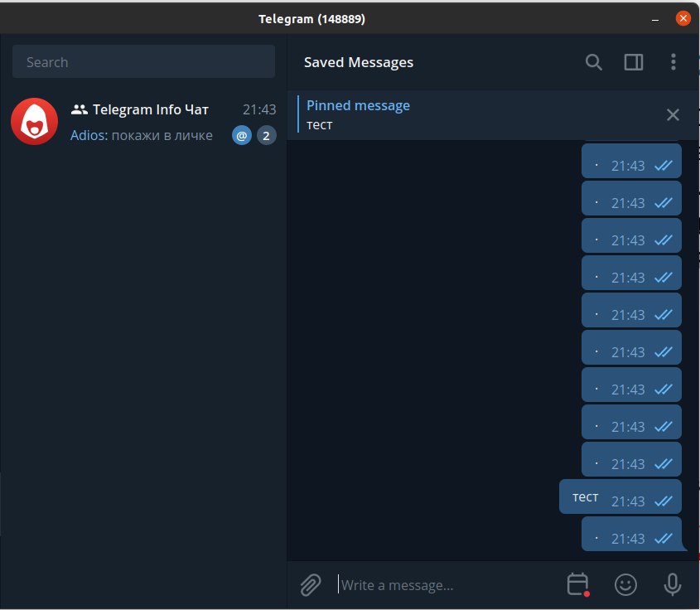The image size is (700, 610).
Task: Hide the pinned message bar
Action: click(x=673, y=114)
